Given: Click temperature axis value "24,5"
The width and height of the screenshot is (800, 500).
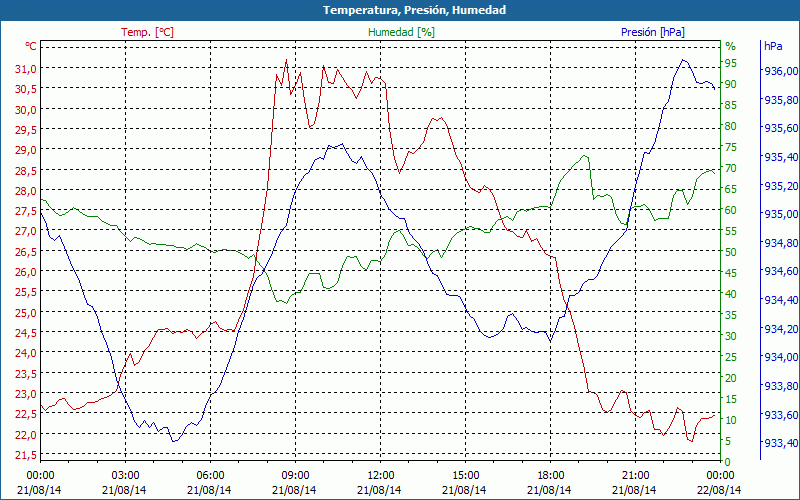Looking at the screenshot, I should point(24,333).
